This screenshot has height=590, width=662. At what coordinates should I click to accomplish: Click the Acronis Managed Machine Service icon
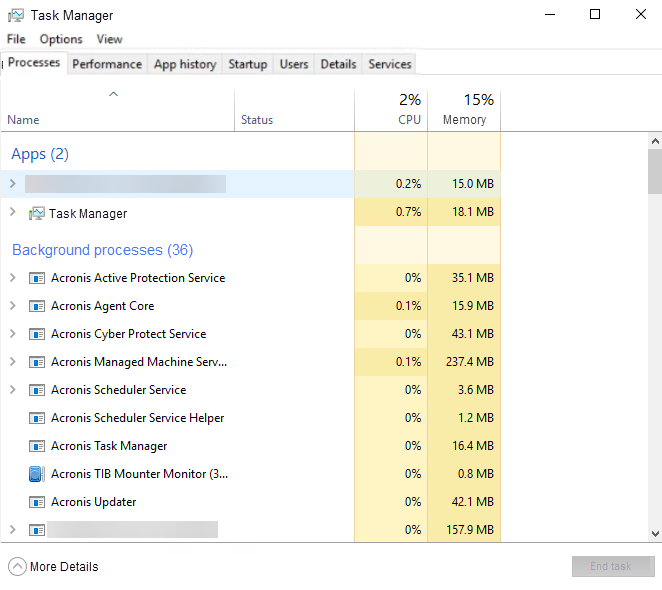[x=37, y=362]
